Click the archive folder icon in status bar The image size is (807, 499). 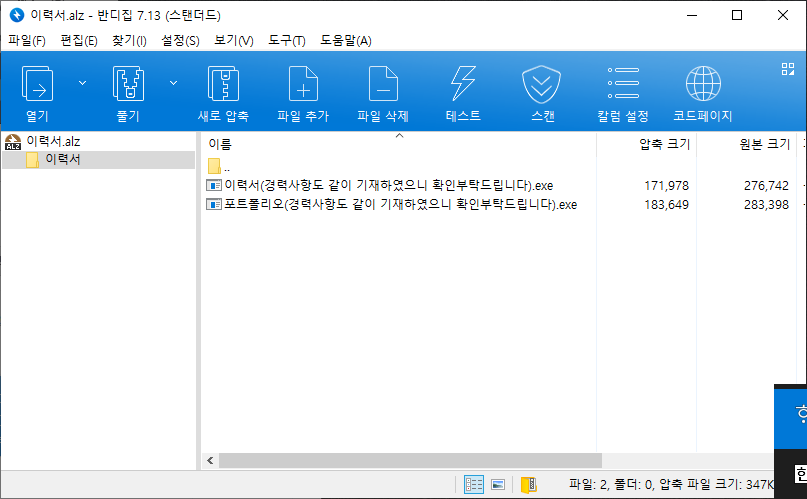coord(527,485)
